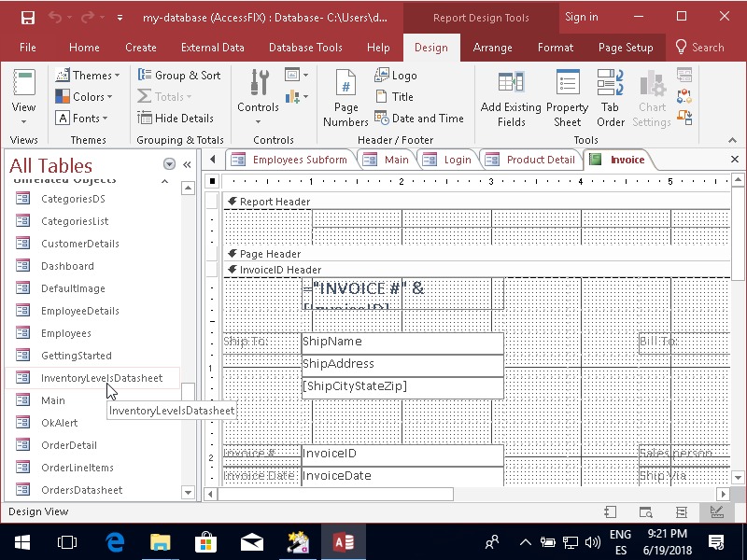Toggle Hide Details option
The width and height of the screenshot is (747, 560).
(176, 119)
